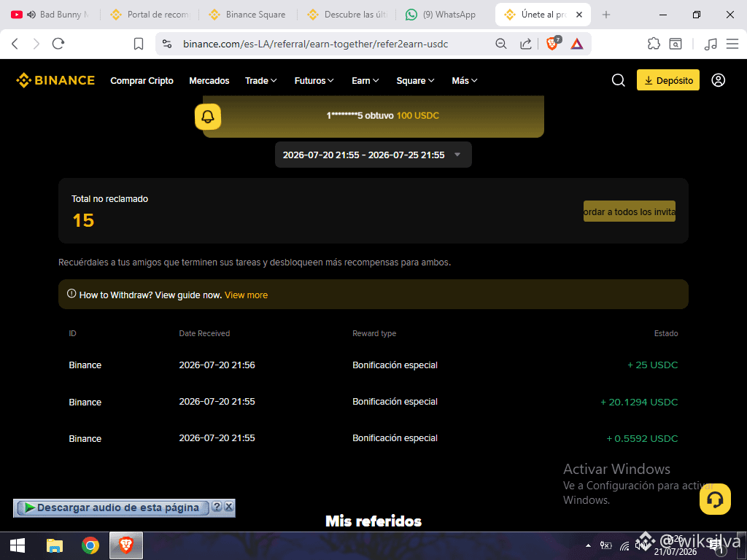Image resolution: width=747 pixels, height=560 pixels.
Task: Click the zoom-out magnifier icon in address bar
Action: pos(500,44)
